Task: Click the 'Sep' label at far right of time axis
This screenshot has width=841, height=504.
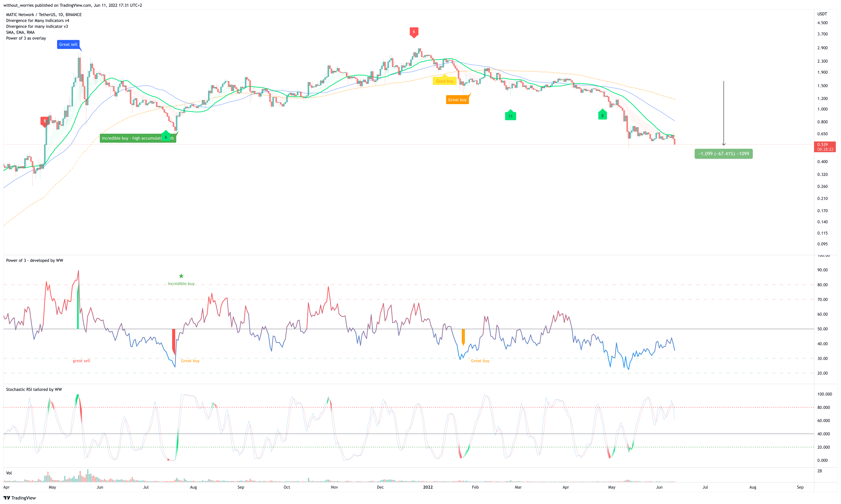Action: 800,487
